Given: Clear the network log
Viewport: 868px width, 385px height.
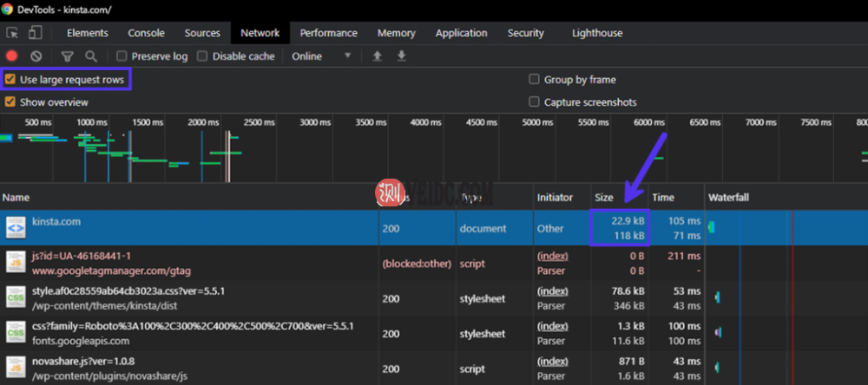Looking at the screenshot, I should click(x=36, y=56).
